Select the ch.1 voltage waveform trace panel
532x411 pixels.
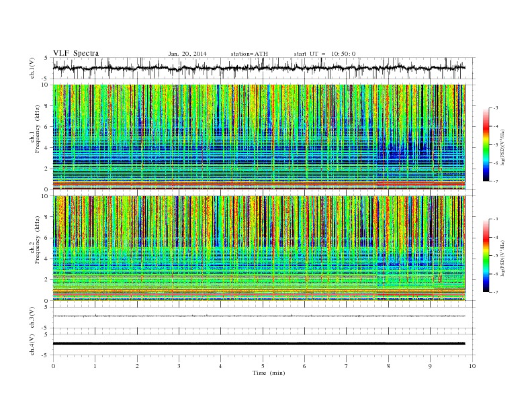(x=263, y=68)
